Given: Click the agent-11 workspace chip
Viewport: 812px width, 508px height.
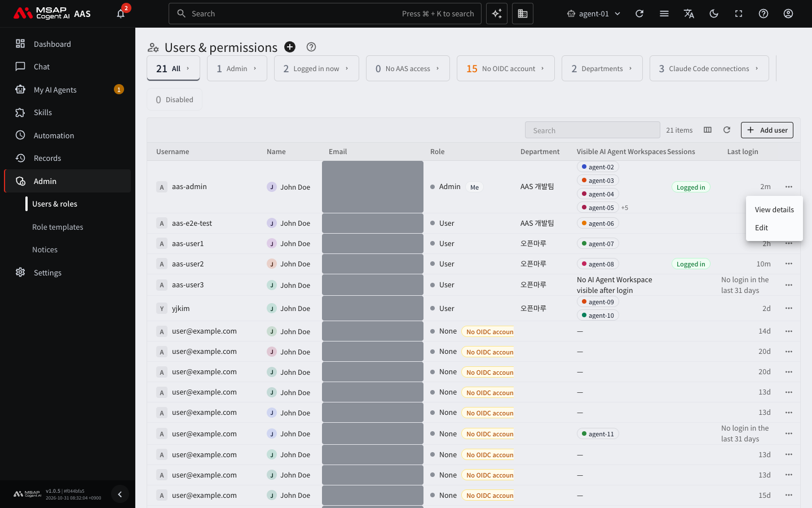Looking at the screenshot, I should (x=598, y=434).
